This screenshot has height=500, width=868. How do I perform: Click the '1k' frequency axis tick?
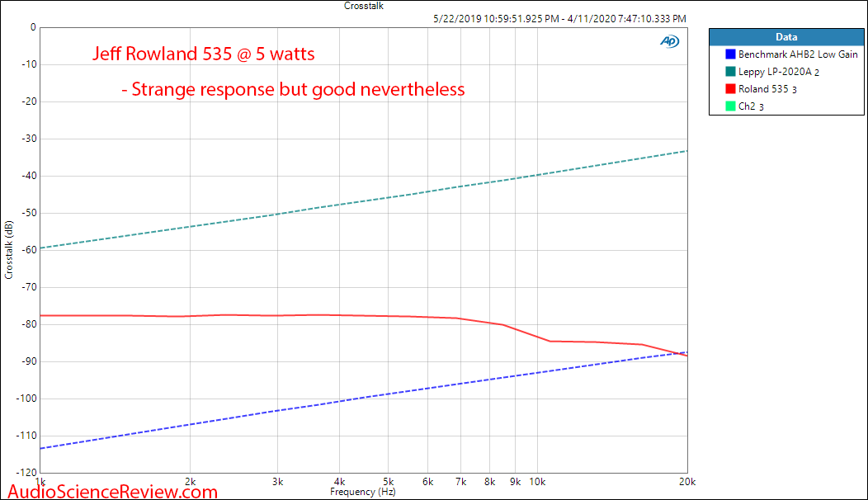click(x=40, y=482)
